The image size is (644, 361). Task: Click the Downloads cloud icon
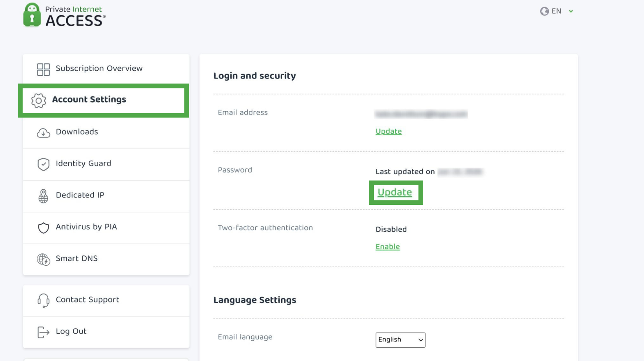43,133
